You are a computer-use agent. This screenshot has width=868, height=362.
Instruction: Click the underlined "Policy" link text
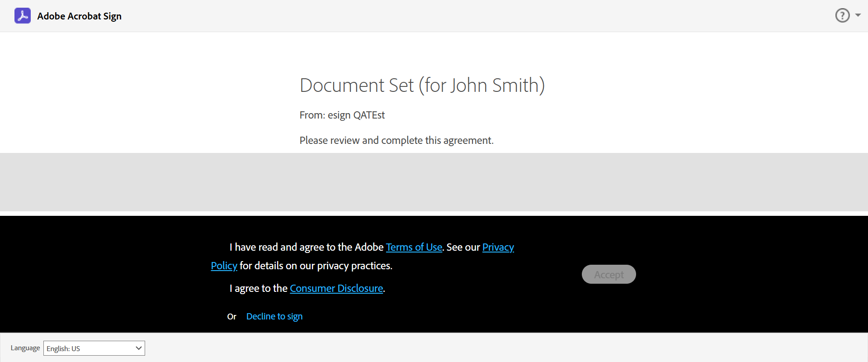click(224, 266)
